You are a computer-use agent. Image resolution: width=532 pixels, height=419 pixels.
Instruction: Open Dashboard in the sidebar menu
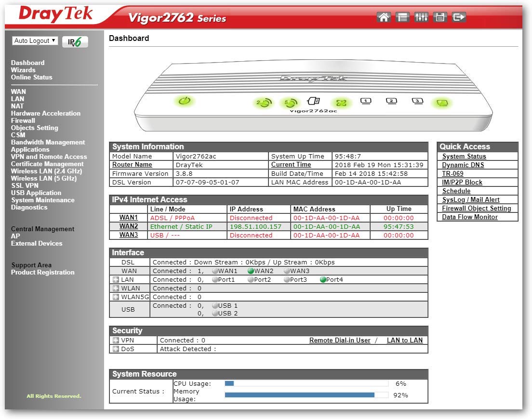[28, 63]
